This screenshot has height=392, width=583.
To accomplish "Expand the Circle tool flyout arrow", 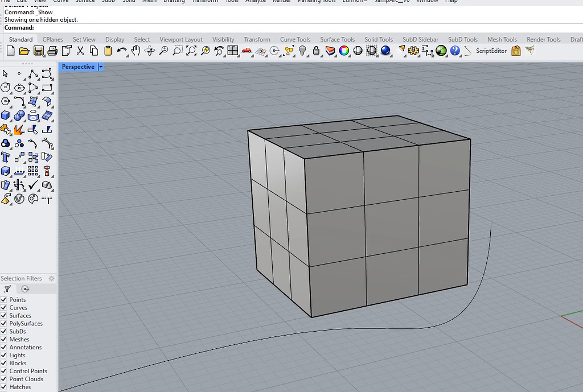I will [x=10, y=92].
